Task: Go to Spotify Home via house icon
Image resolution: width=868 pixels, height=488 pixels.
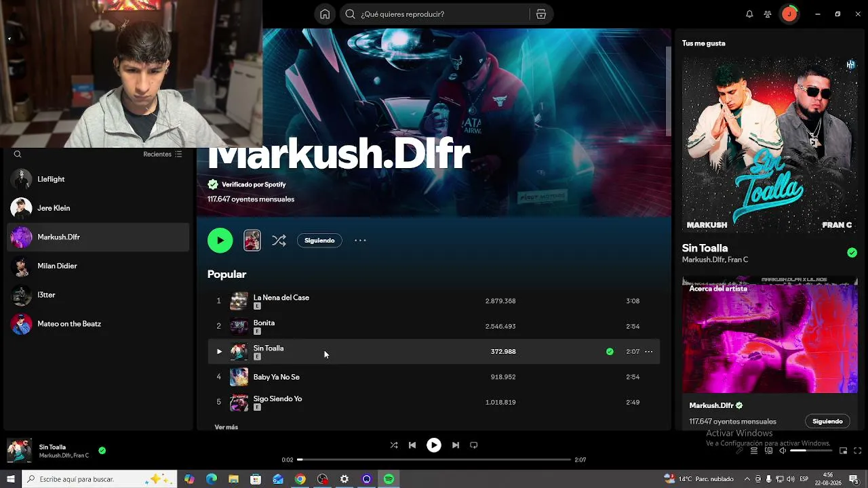Action: 325,14
